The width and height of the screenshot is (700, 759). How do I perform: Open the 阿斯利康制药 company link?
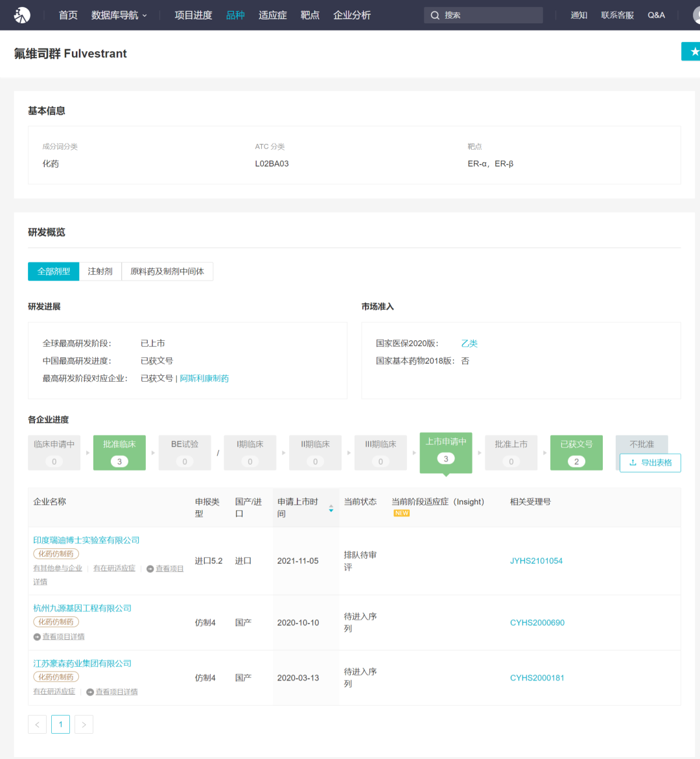click(x=204, y=378)
